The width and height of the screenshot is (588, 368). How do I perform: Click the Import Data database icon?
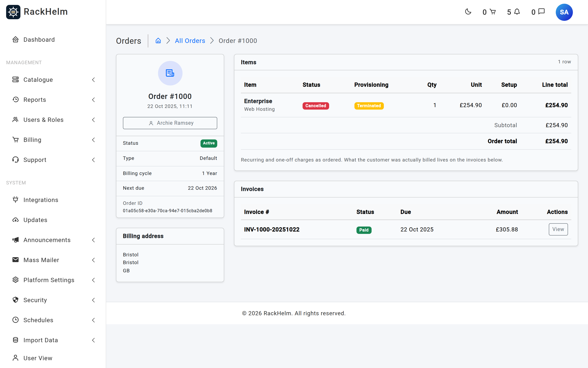click(x=16, y=340)
